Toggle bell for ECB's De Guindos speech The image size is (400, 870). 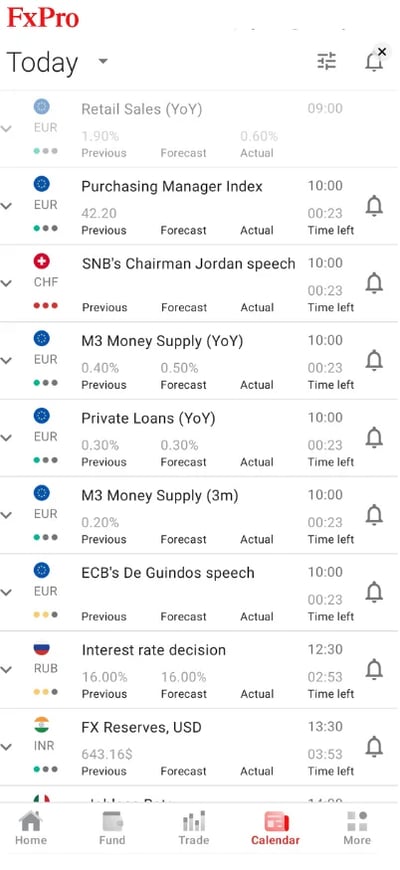[x=374, y=593]
